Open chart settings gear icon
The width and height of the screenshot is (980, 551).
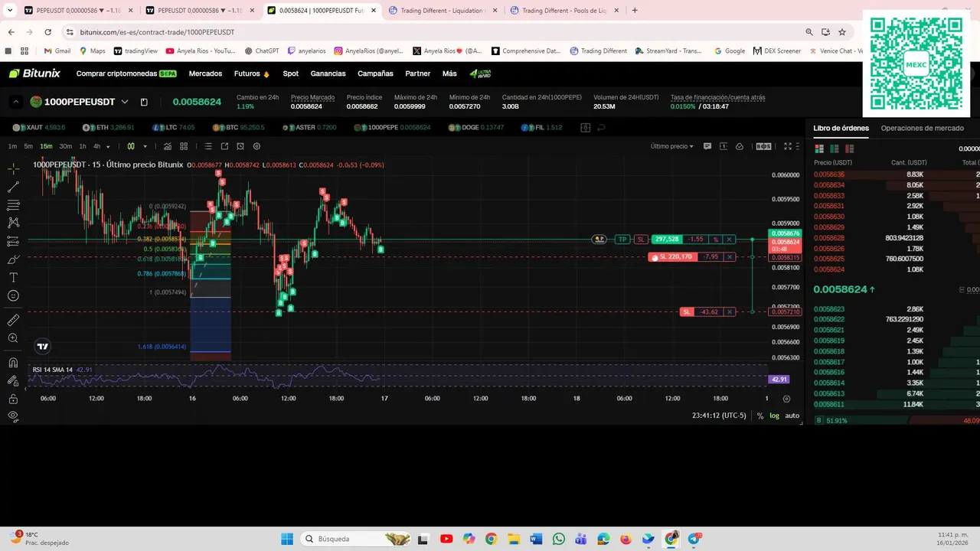(256, 146)
